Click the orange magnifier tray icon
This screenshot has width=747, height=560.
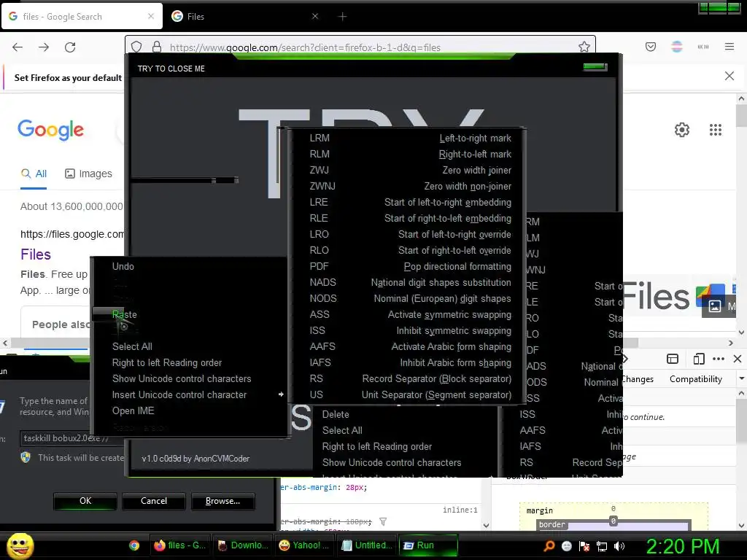549,545
